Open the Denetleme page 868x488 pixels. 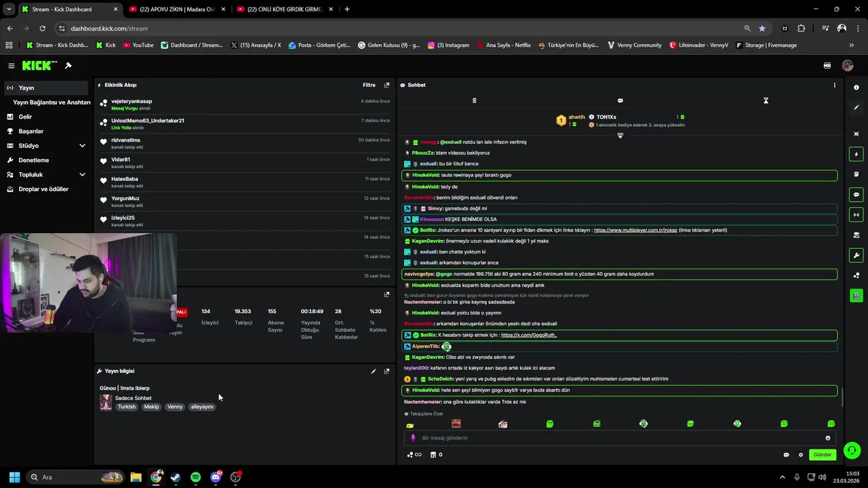coord(33,160)
